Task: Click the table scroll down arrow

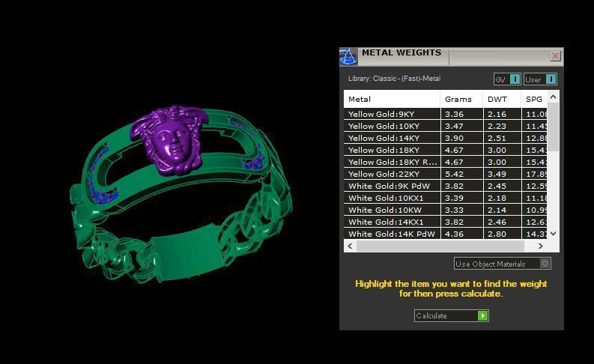Action: (553, 234)
